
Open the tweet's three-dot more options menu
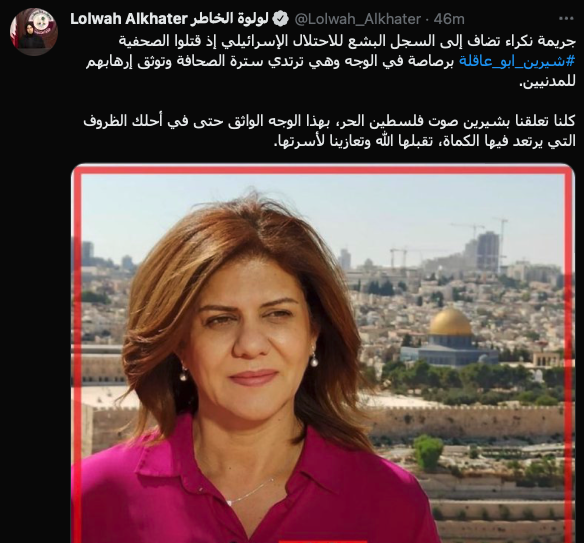point(566,18)
